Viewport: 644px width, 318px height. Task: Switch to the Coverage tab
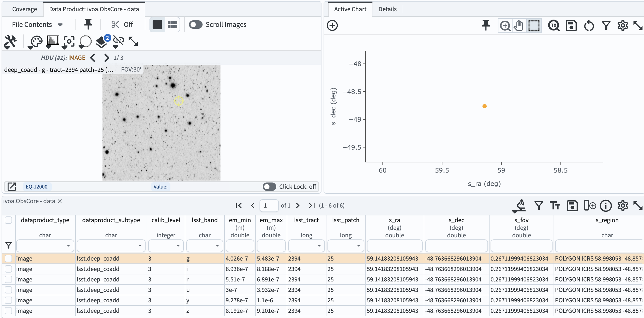[x=25, y=9]
